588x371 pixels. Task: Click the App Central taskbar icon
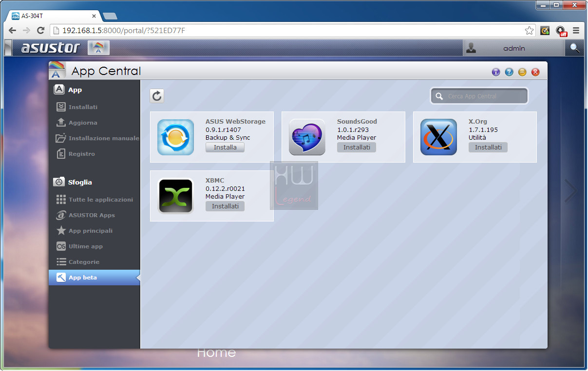(x=98, y=48)
